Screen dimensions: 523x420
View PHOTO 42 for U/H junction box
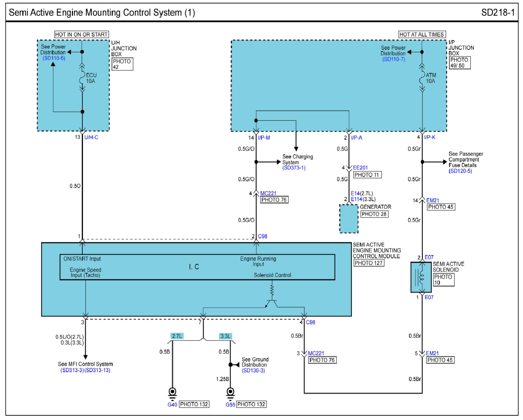pyautogui.click(x=122, y=64)
